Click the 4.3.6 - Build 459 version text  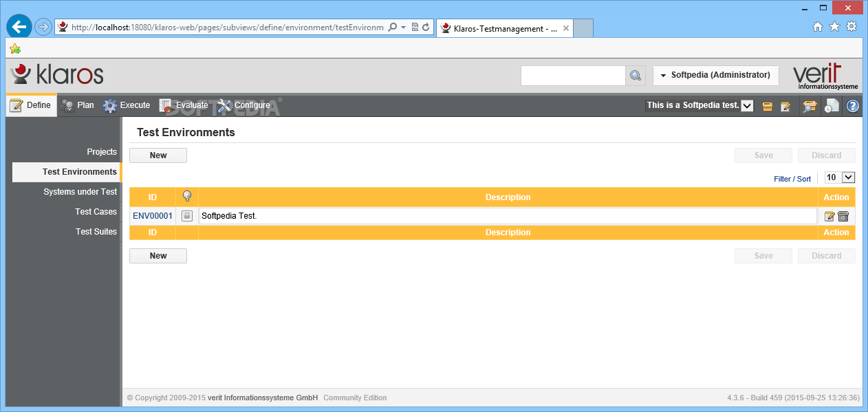tap(793, 398)
